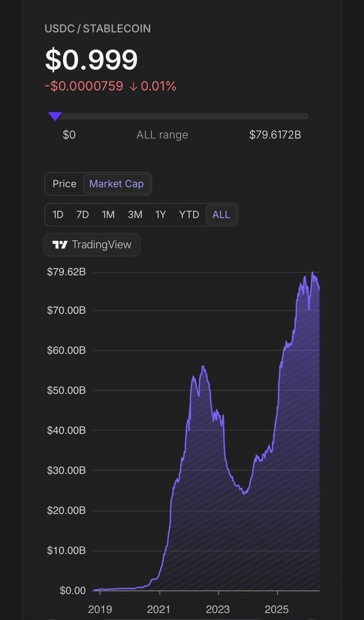Click the 2019 x-axis label

101,609
